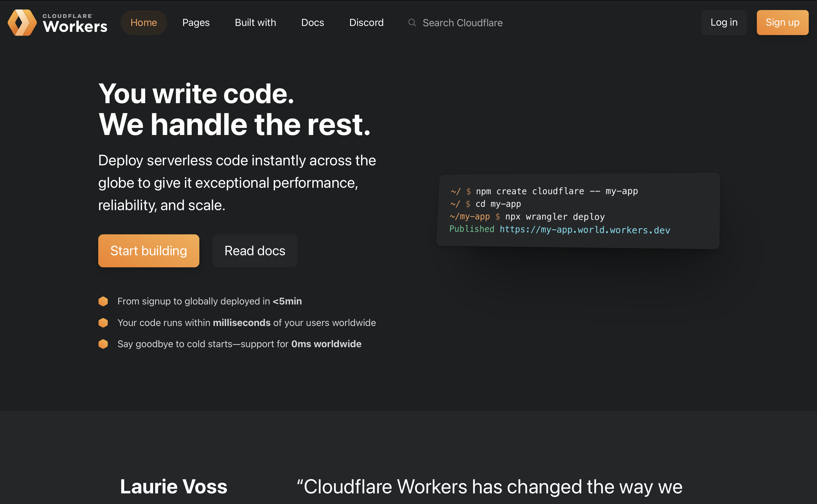Click the Cloudflare Workers hexagon logo icon
817x504 pixels.
[22, 22]
